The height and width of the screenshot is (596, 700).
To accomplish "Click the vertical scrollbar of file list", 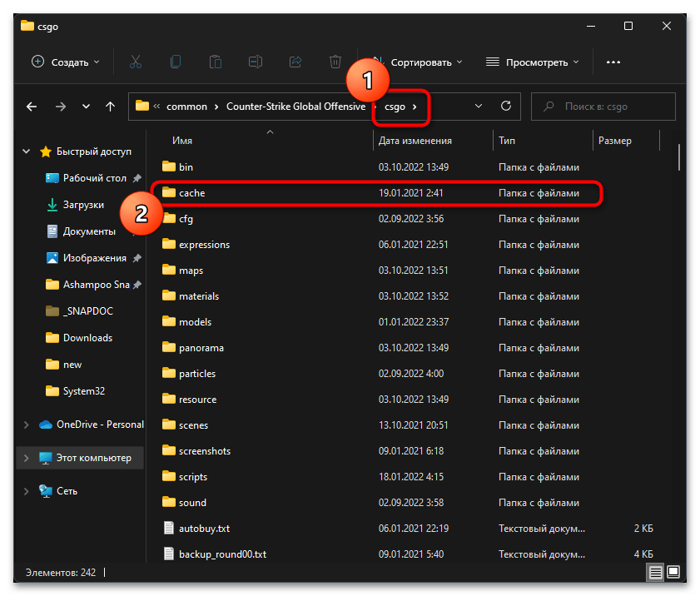I will click(x=679, y=157).
